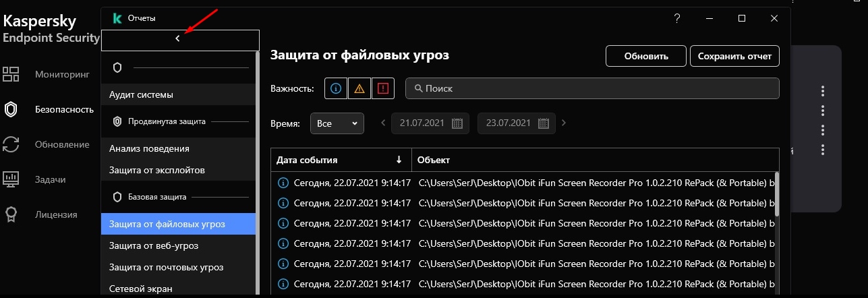This screenshot has height=298, width=868.
Task: Click the sidebar list vertical scrollbar
Action: (258, 174)
